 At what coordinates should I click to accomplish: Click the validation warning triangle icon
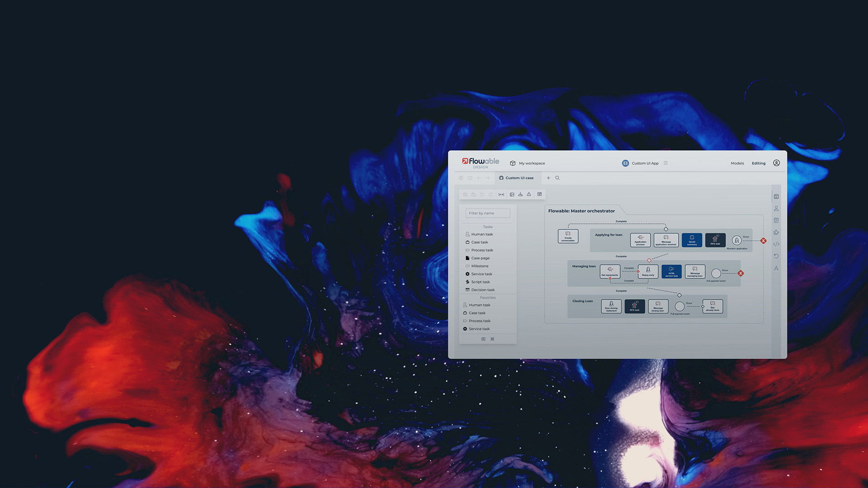529,194
